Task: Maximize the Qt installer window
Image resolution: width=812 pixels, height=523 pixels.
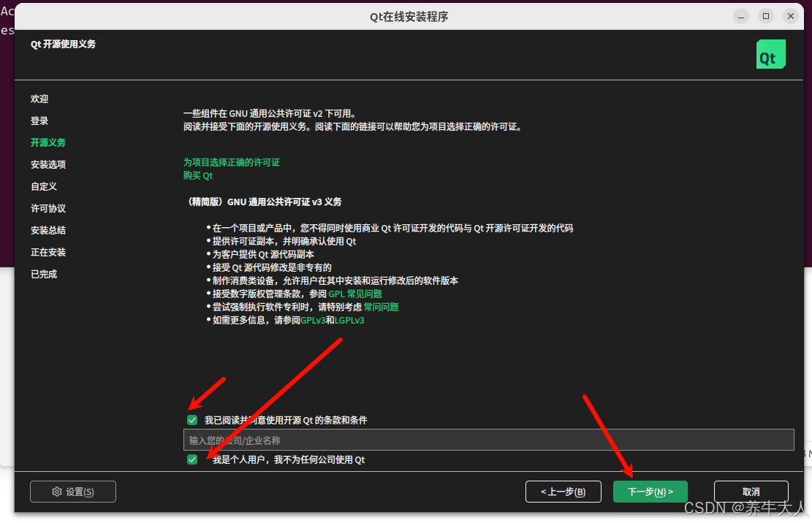Action: tap(766, 17)
